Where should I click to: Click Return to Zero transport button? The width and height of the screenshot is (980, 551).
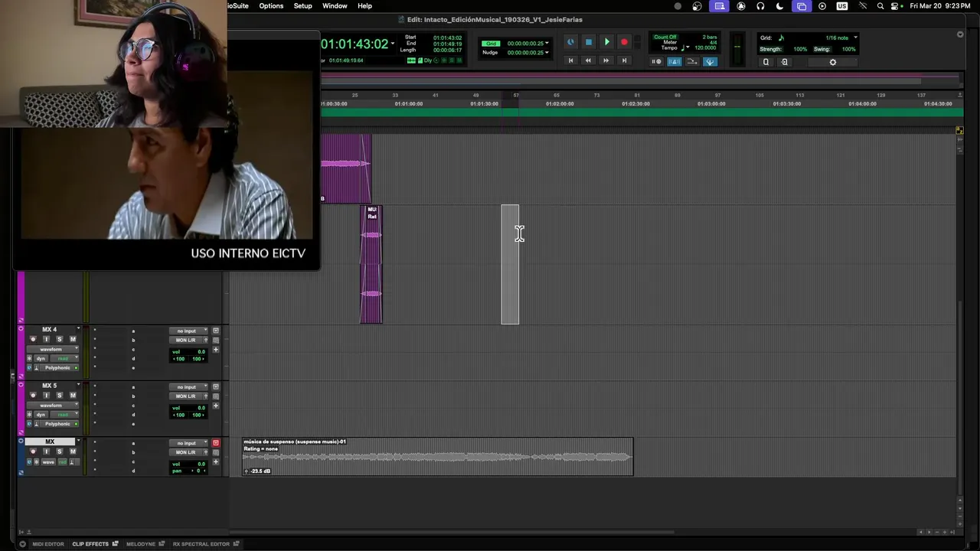click(x=570, y=60)
